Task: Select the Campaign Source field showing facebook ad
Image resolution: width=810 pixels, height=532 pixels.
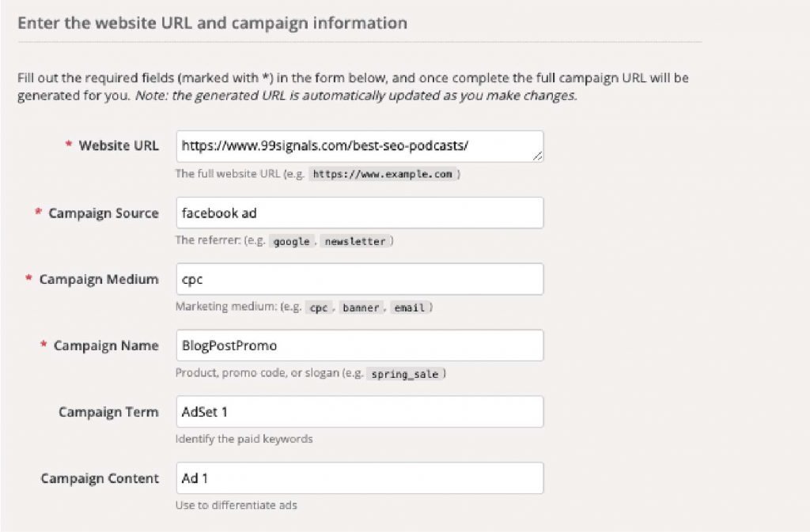Action: 360,212
